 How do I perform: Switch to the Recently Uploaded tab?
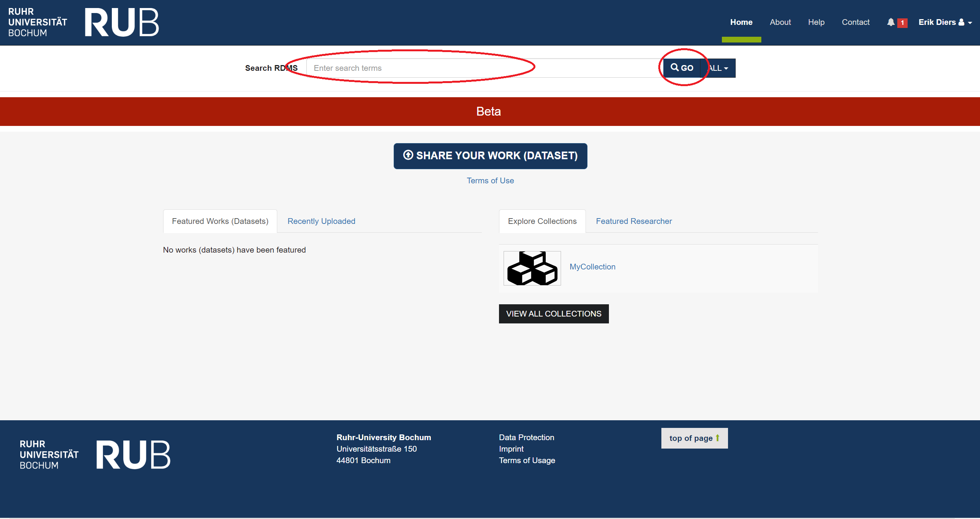pos(321,221)
